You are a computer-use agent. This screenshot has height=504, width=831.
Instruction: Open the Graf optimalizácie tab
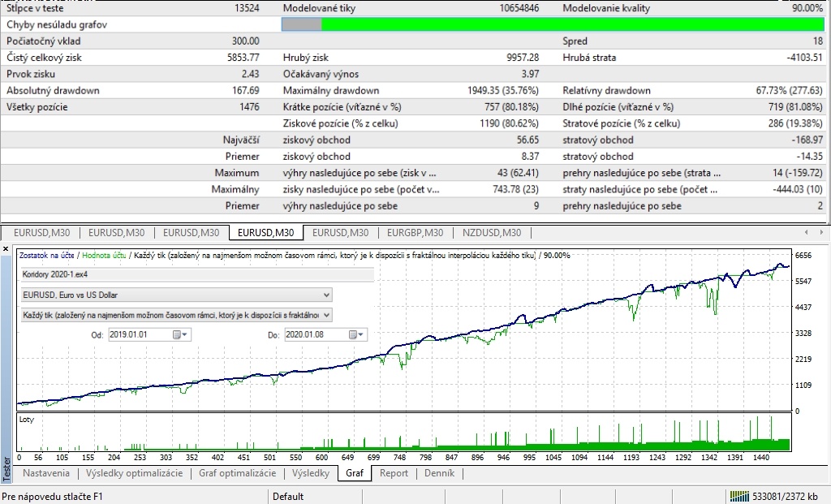coord(238,473)
